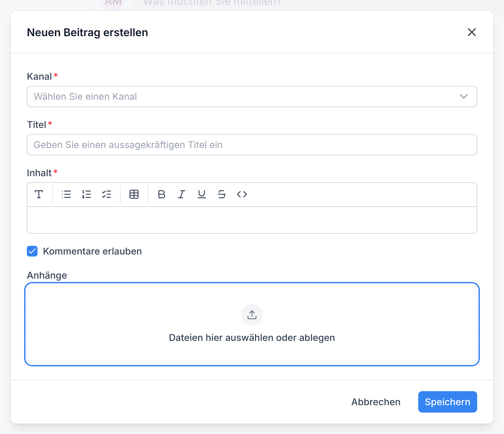
Task: Toggle underline formatting
Action: click(202, 194)
